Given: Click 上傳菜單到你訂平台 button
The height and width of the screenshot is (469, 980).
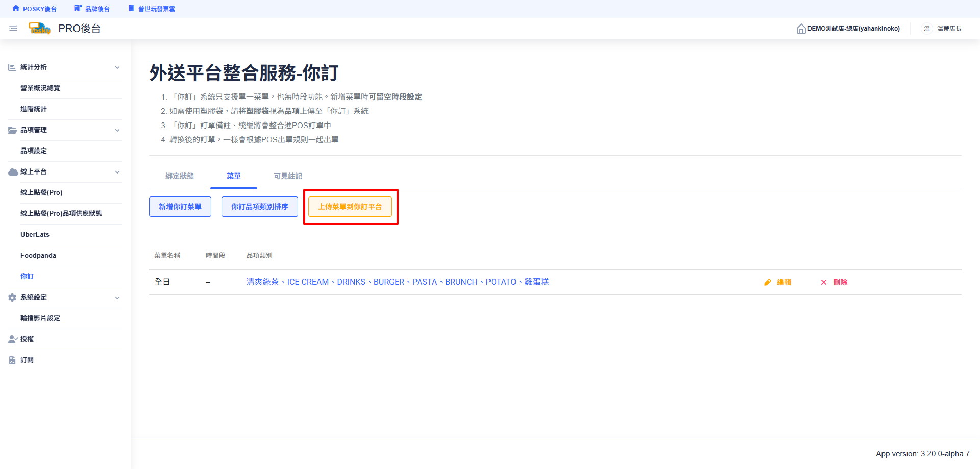Looking at the screenshot, I should pyautogui.click(x=350, y=207).
